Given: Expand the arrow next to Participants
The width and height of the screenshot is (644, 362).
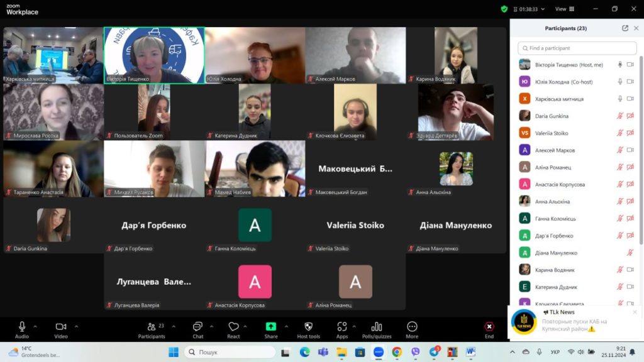Looking at the screenshot, I should [x=174, y=327].
